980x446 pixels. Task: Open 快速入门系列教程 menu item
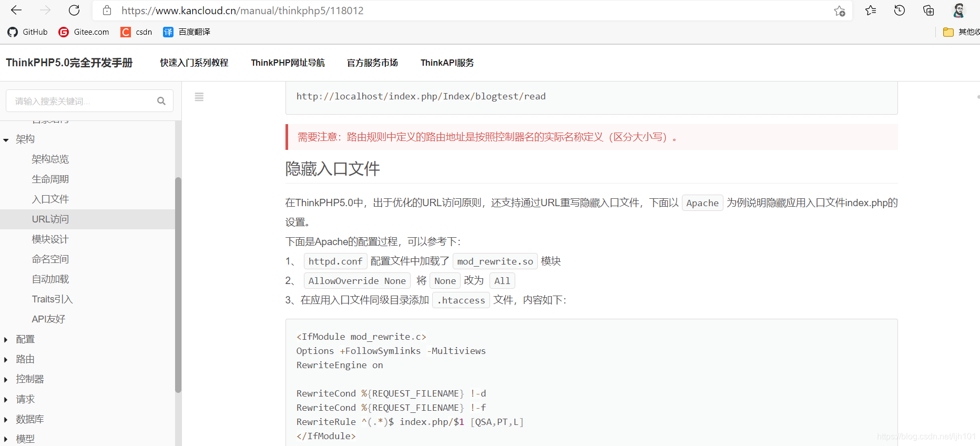click(x=194, y=63)
